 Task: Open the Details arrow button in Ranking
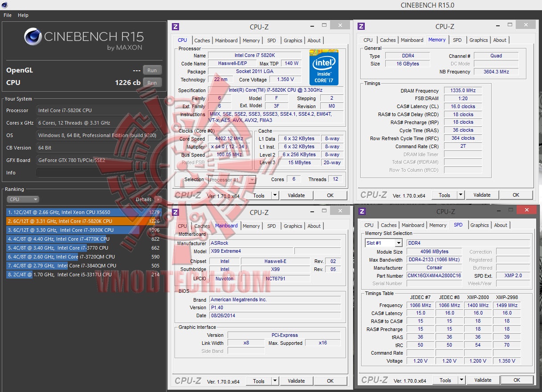click(158, 199)
